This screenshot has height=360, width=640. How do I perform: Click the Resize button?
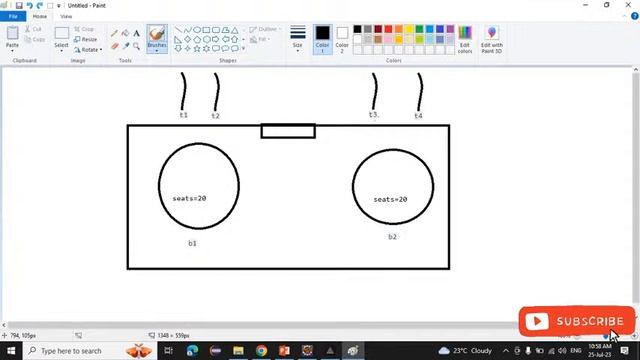coord(86,40)
